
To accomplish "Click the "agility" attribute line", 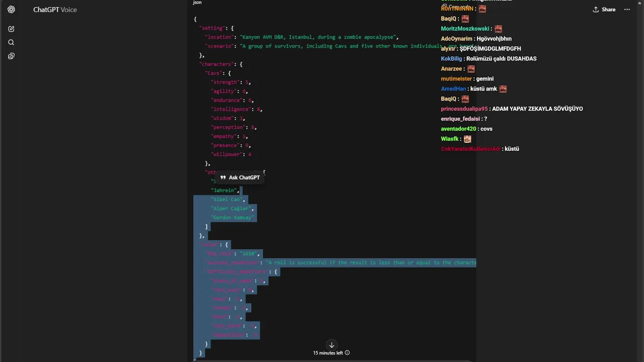I will (229, 92).
